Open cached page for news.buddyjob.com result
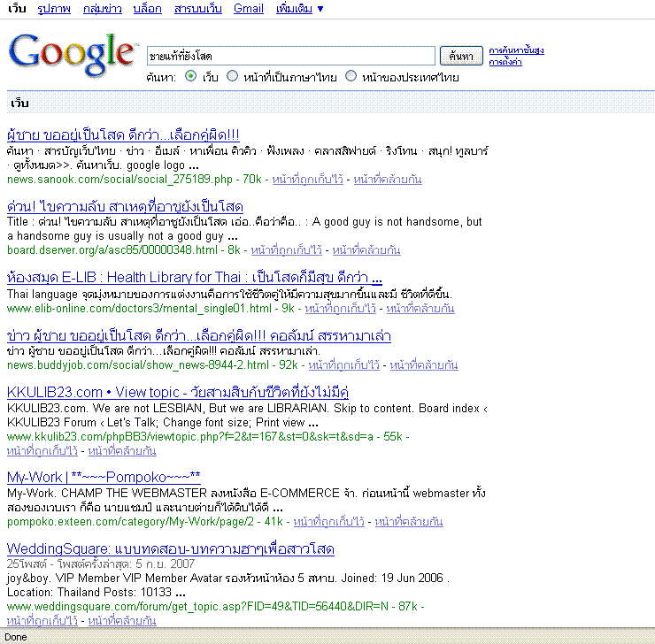This screenshot has height=644, width=655. (343, 365)
